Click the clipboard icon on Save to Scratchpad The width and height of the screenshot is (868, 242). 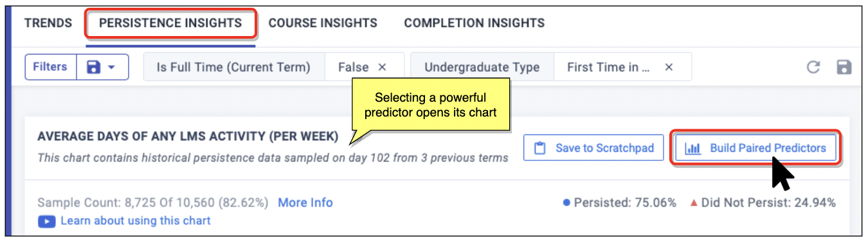click(x=540, y=148)
